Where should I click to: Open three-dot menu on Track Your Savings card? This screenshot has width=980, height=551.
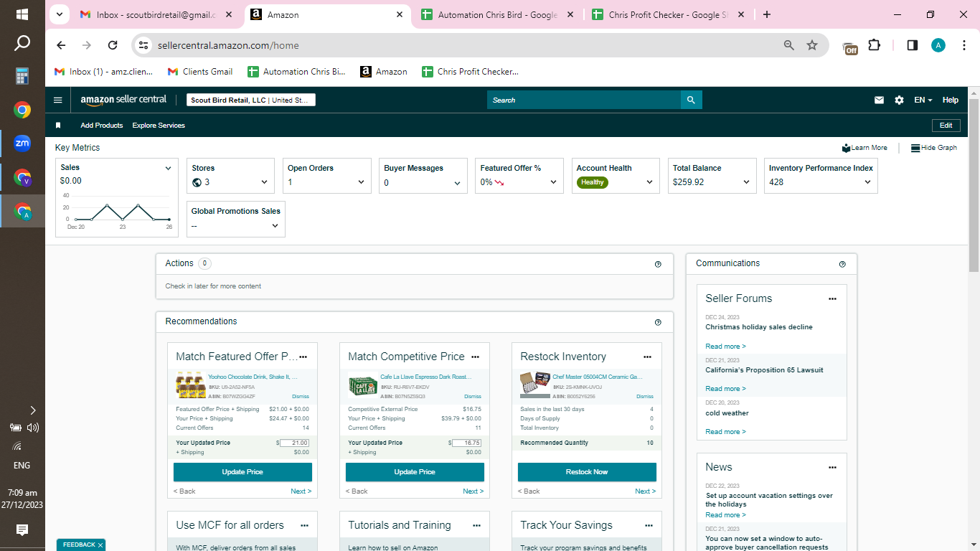(x=648, y=525)
